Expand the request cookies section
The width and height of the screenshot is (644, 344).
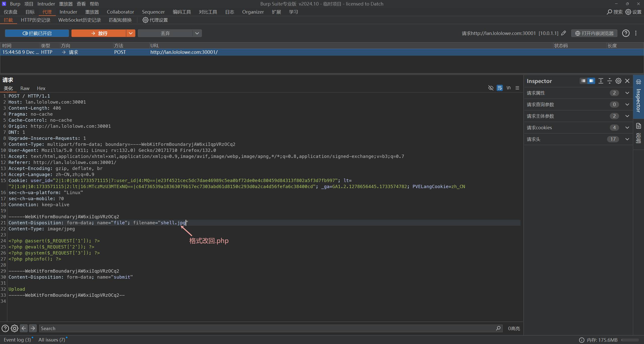coord(627,127)
